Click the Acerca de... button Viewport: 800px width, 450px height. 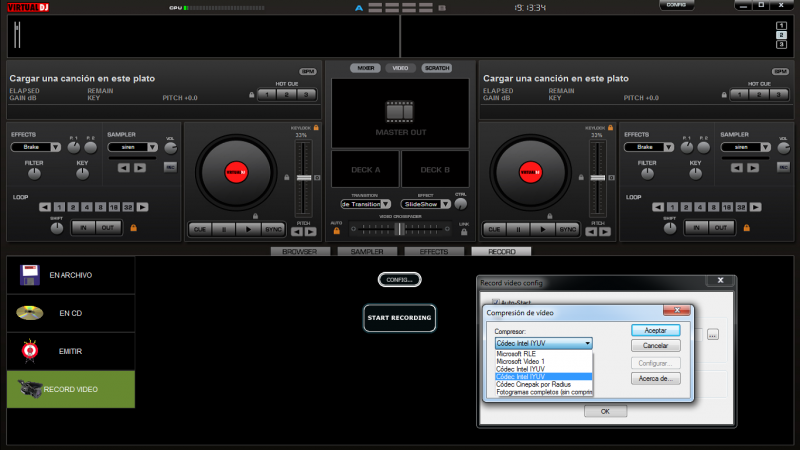coord(656,379)
